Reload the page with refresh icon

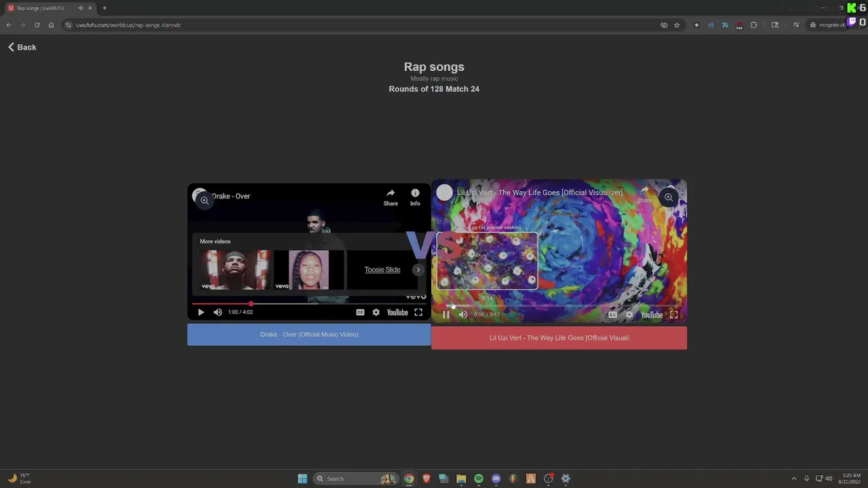point(37,25)
